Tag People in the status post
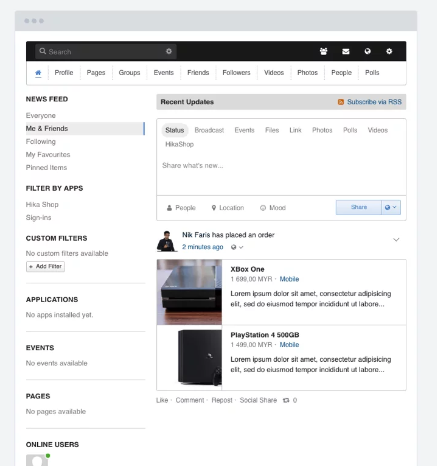The width and height of the screenshot is (437, 466). coord(181,208)
